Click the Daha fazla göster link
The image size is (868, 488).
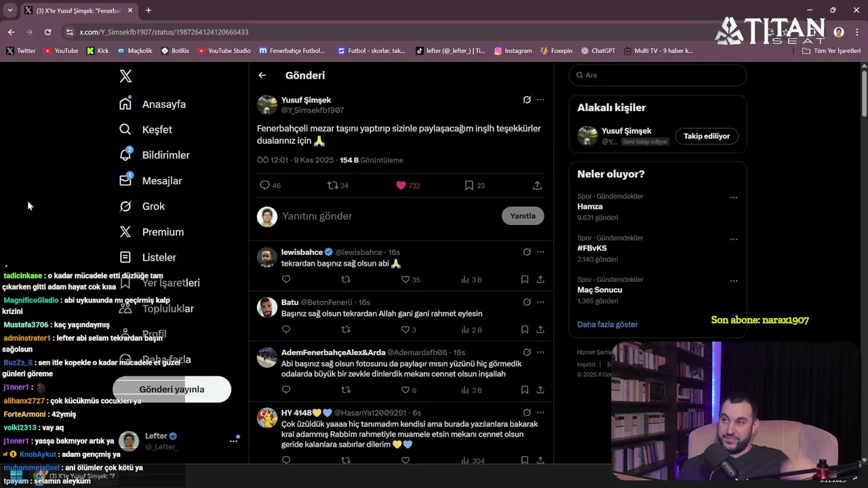tap(608, 325)
